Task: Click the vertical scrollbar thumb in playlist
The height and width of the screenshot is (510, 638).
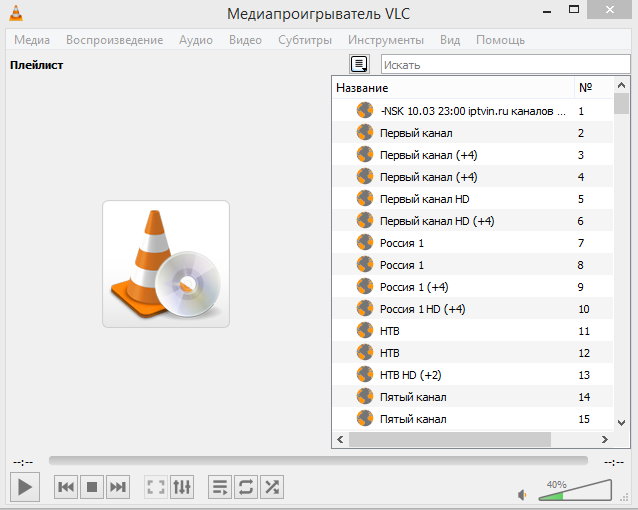Action: pos(621,103)
